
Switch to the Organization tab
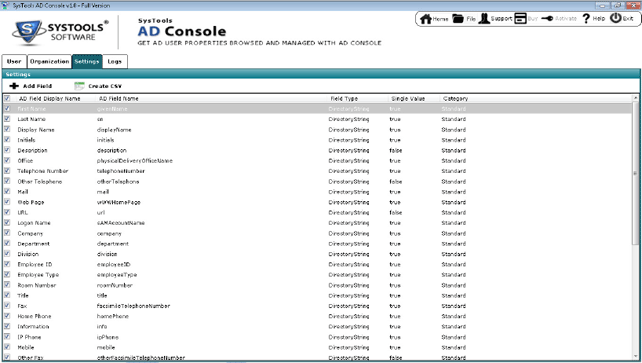[50, 61]
